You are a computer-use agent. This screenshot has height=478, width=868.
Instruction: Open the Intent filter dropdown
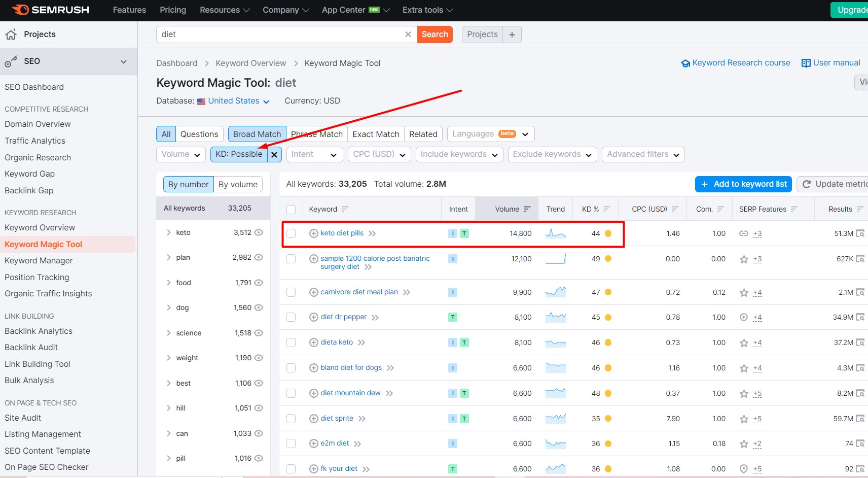(314, 154)
